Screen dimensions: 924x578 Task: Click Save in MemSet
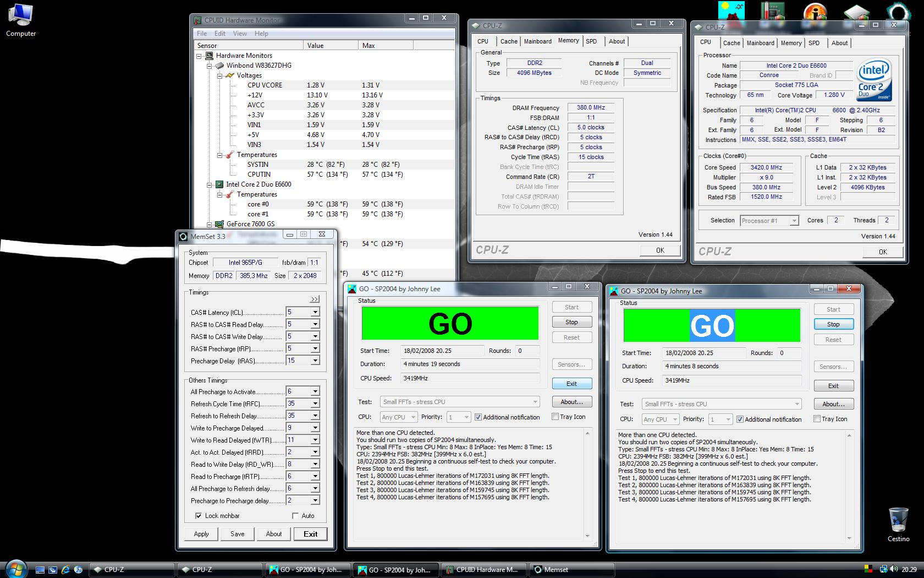pos(237,534)
